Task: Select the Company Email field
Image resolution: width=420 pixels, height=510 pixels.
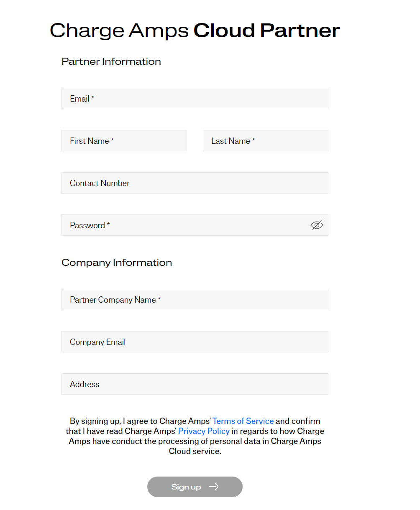Action: pos(195,342)
